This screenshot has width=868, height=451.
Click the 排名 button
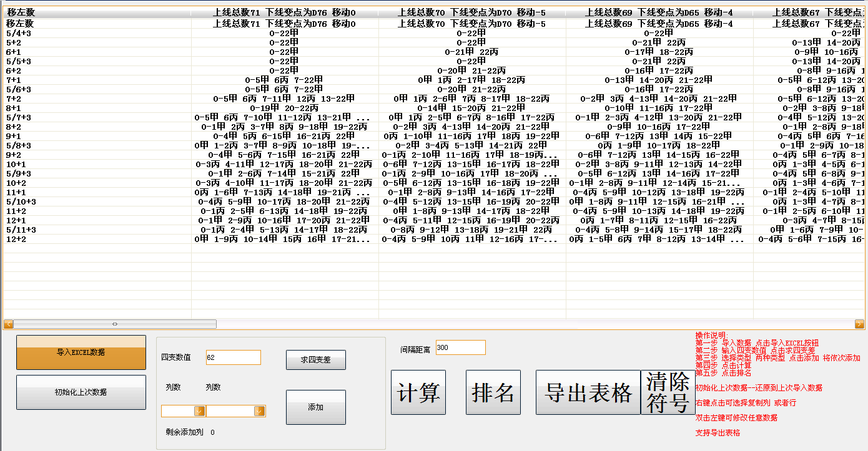tap(493, 392)
